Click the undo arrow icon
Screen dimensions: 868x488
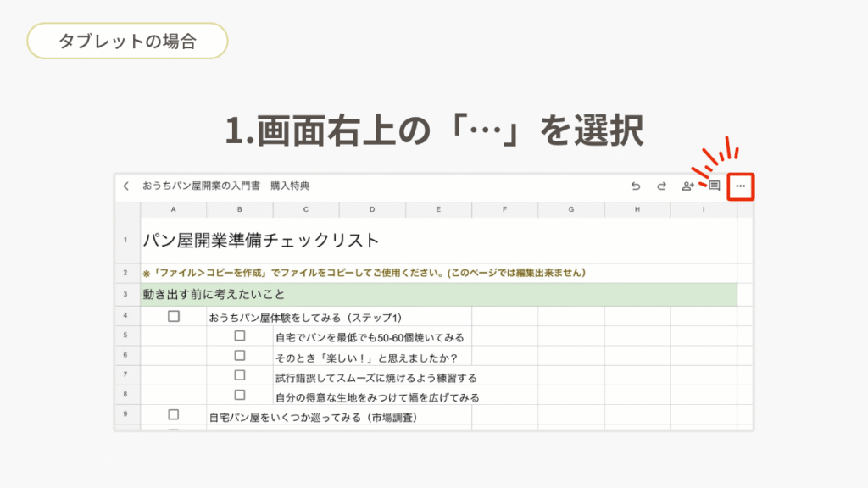click(636, 186)
